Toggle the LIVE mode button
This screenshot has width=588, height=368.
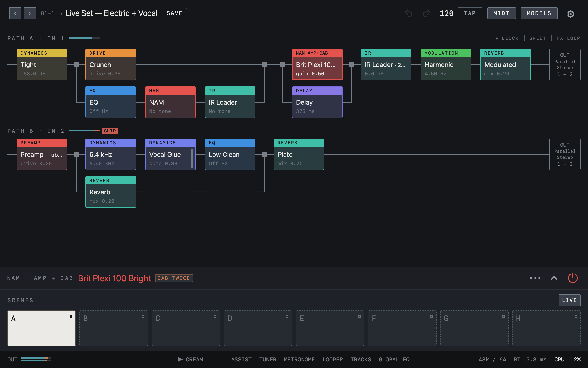point(569,300)
